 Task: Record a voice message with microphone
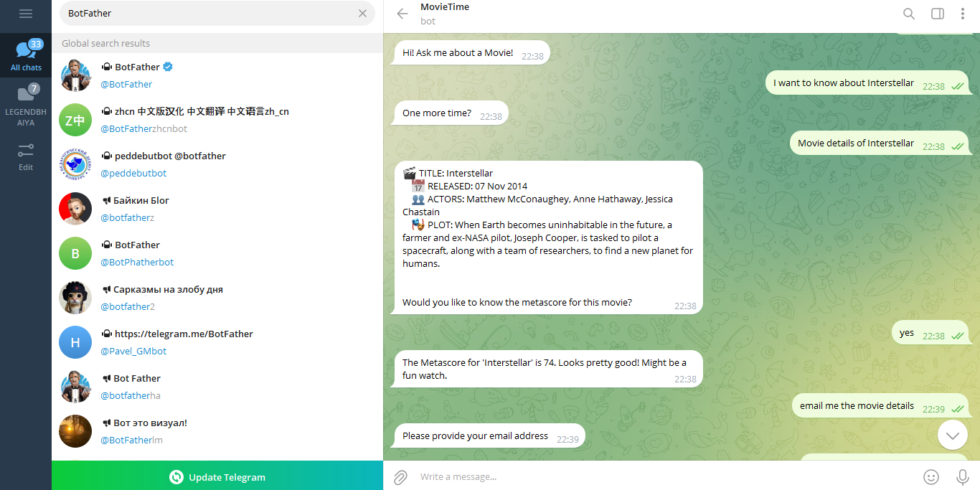click(963, 476)
